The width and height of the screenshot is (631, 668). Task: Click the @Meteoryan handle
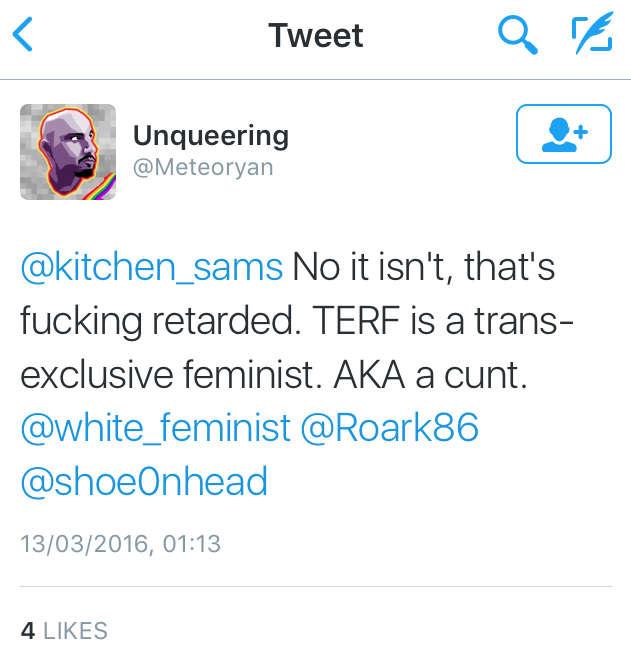[x=203, y=167]
